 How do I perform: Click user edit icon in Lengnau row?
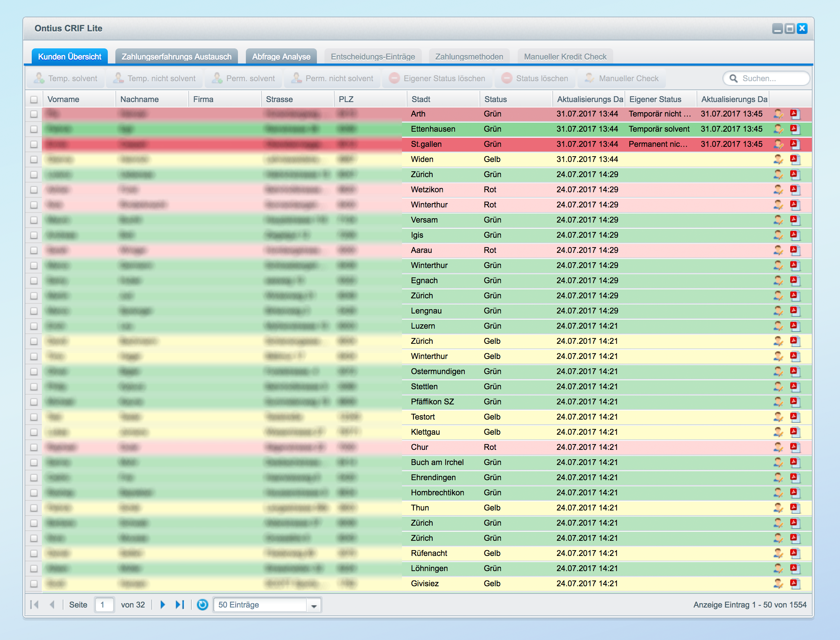click(x=778, y=311)
